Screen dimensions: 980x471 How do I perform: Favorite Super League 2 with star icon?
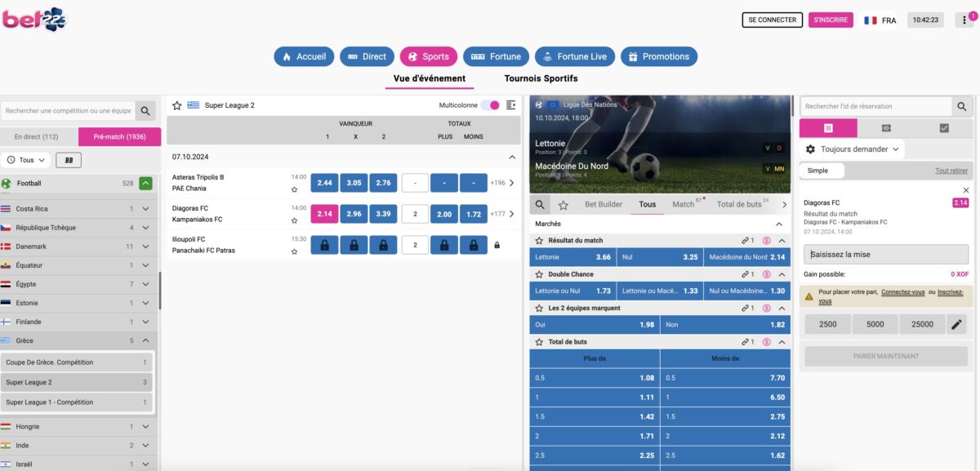(x=176, y=105)
